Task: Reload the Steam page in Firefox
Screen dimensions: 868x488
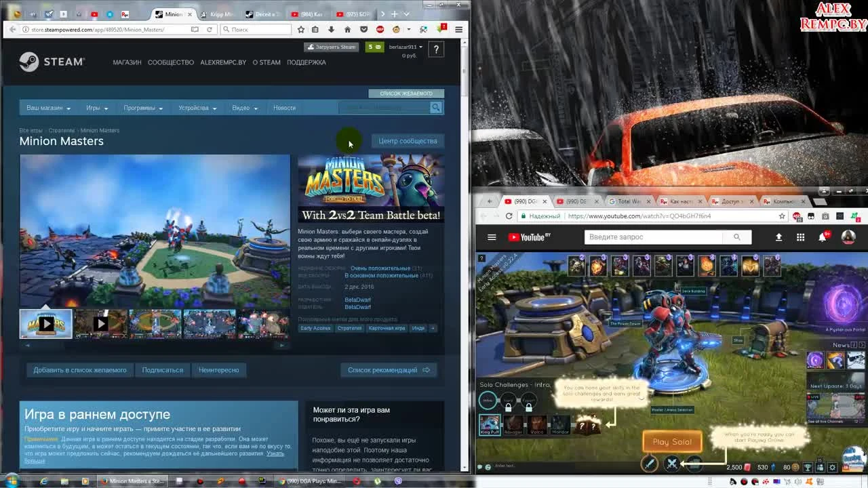Action: click(x=210, y=29)
